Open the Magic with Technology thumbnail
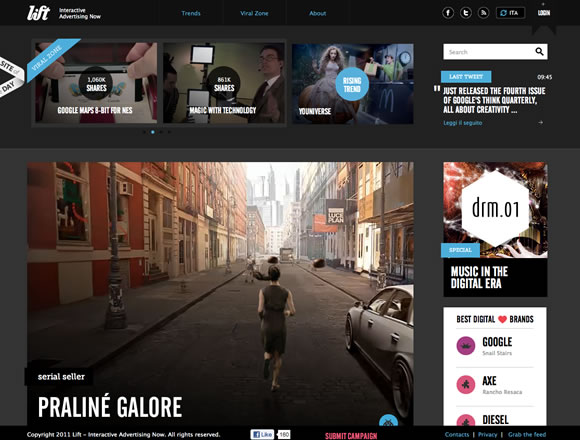Viewport: 580px width, 440px height. (224, 83)
